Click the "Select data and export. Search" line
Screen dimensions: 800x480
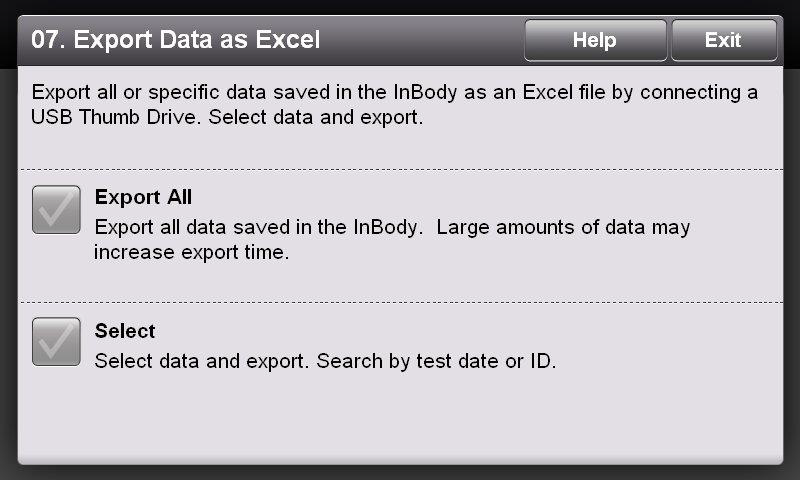(230, 359)
